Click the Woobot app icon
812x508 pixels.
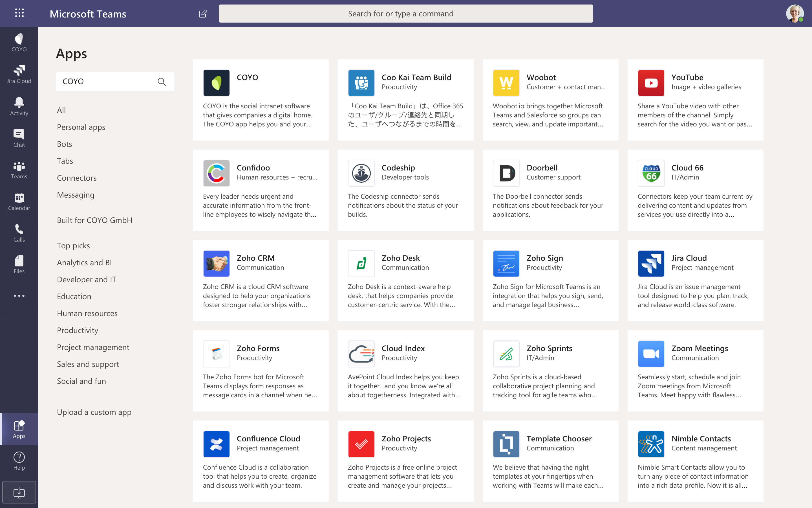tap(506, 83)
